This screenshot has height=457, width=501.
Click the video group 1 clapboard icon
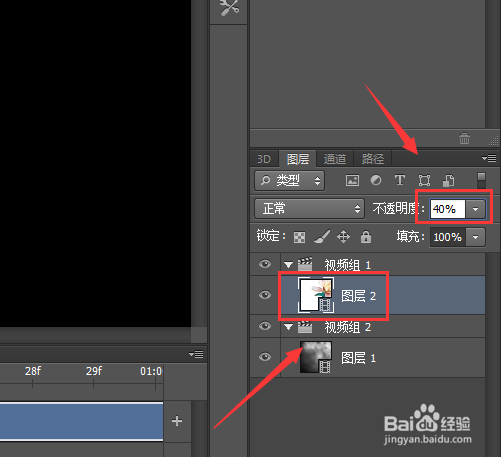tap(305, 264)
